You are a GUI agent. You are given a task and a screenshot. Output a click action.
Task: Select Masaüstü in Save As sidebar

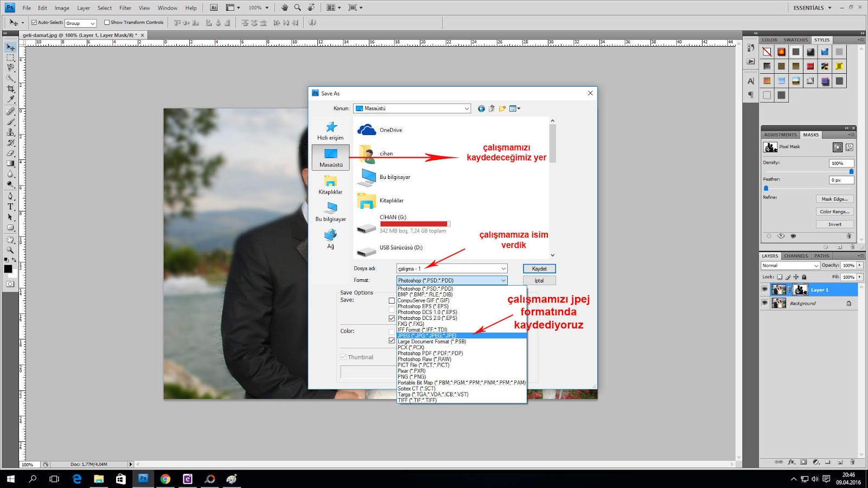[331, 157]
